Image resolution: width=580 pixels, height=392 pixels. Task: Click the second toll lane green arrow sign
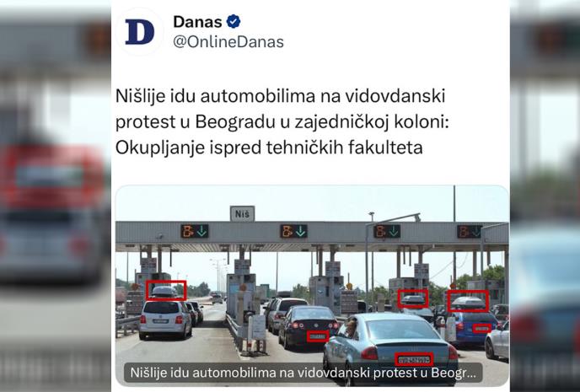tap(293, 232)
